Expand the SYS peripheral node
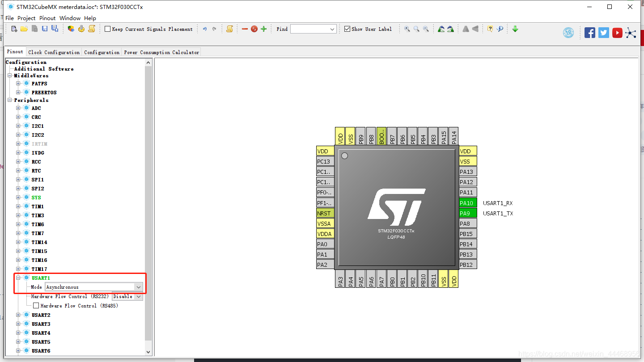Viewport: 644px width, 362px height. pos(18,198)
